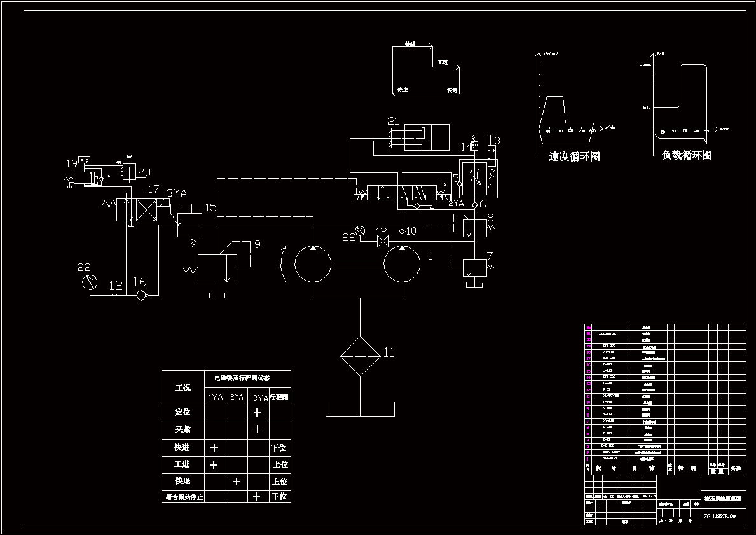Click the 备注 header in the parts list
Image resolution: width=756 pixels, height=535 pixels.
click(736, 468)
